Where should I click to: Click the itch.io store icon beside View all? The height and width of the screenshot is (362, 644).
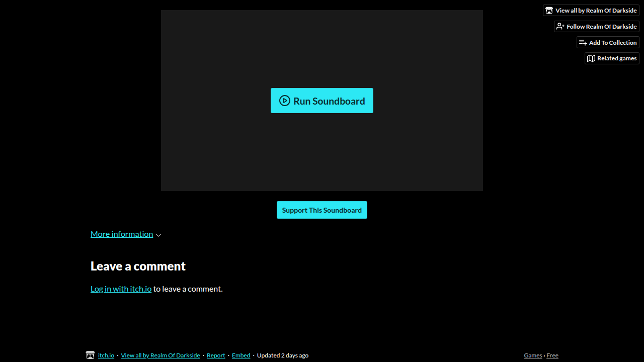click(549, 11)
